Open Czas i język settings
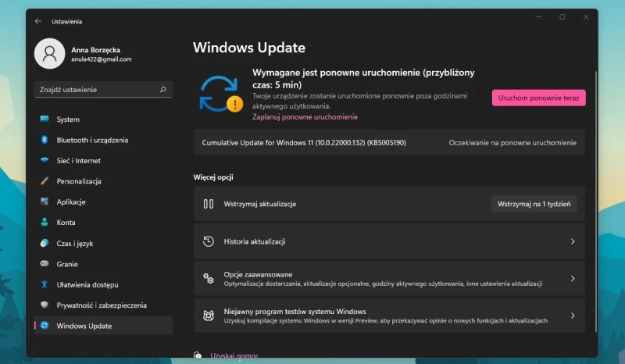Viewport: 625px width, 364px height. click(104, 243)
